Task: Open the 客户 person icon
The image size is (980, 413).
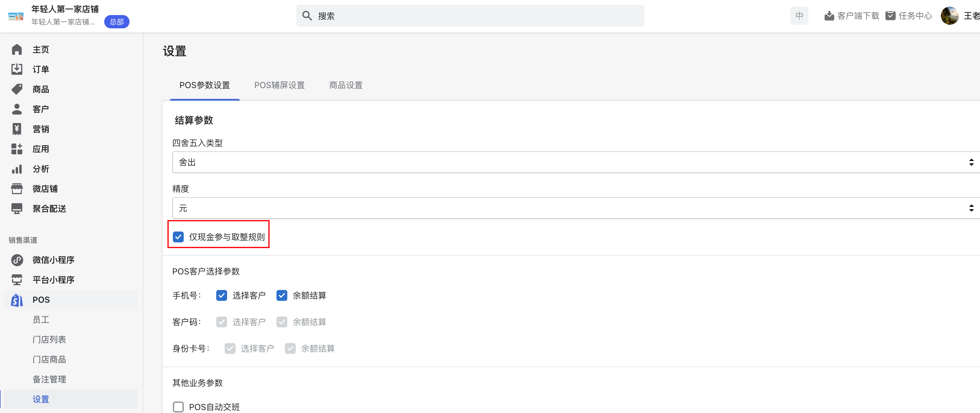Action: [x=17, y=109]
